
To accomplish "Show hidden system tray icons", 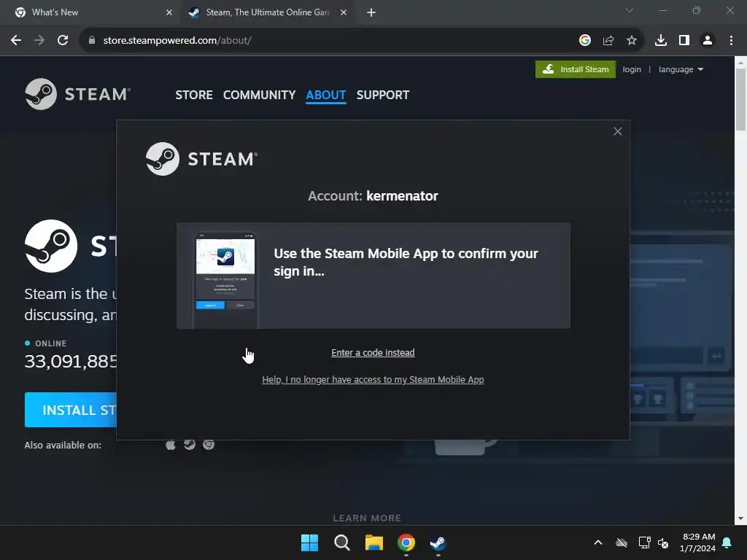I will coord(598,542).
